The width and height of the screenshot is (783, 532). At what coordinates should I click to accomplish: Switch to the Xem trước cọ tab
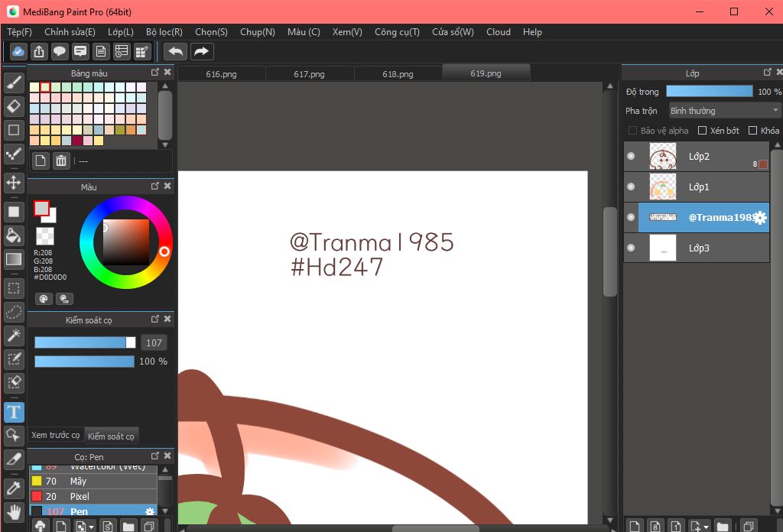click(x=55, y=435)
